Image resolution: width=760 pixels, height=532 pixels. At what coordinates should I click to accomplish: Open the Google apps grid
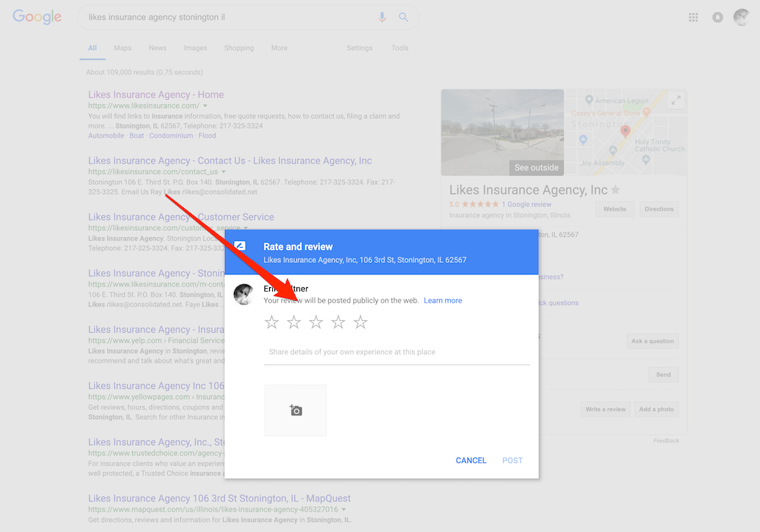[x=693, y=17]
